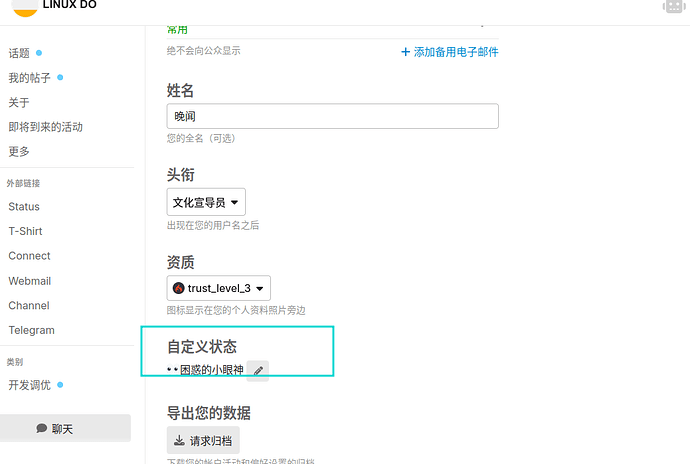Open the Connect external link
Image resolution: width=690 pixels, height=464 pixels.
[x=29, y=256]
